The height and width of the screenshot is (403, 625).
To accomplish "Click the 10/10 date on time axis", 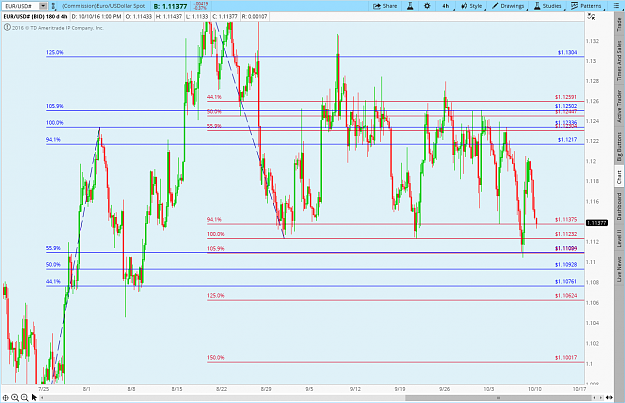I will (x=535, y=389).
